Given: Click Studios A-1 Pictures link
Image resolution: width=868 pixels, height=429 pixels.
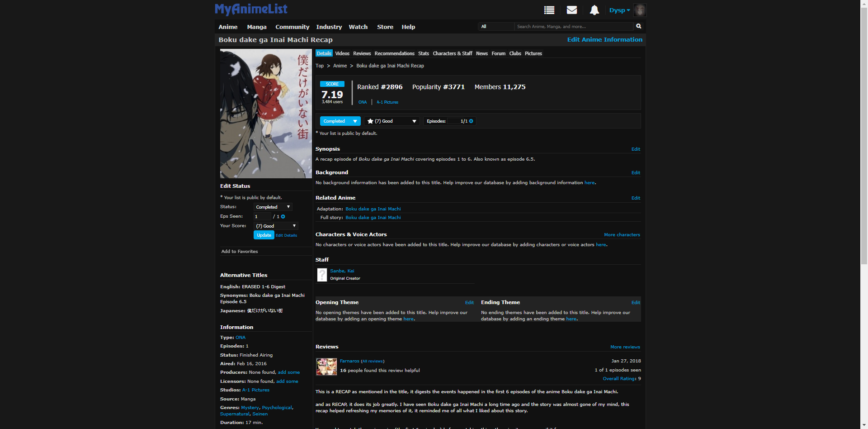Looking at the screenshot, I should [x=256, y=390].
